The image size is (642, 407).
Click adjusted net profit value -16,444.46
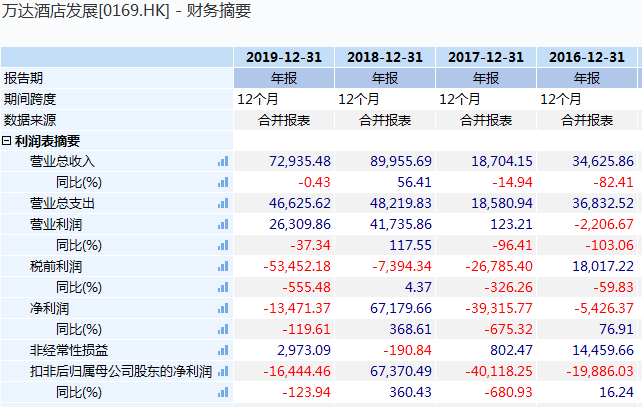pyautogui.click(x=297, y=371)
